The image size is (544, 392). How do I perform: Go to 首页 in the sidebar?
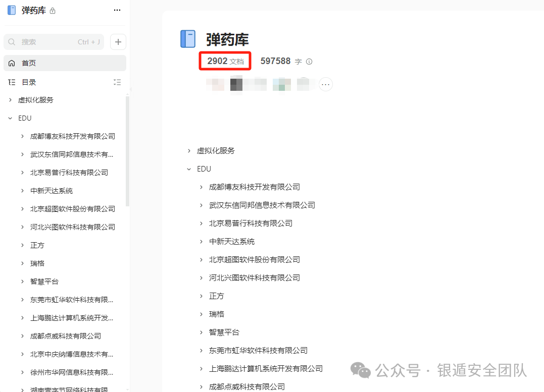click(65, 63)
